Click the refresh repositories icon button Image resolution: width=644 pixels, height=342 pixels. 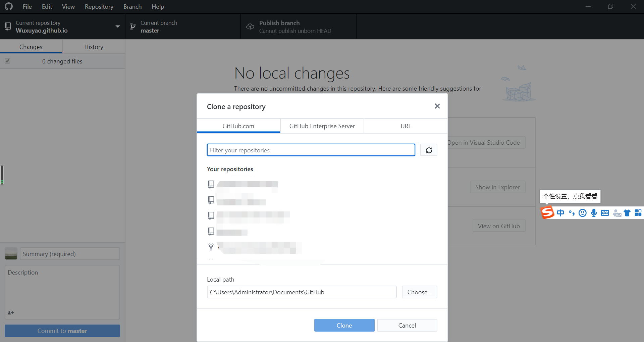click(x=429, y=150)
